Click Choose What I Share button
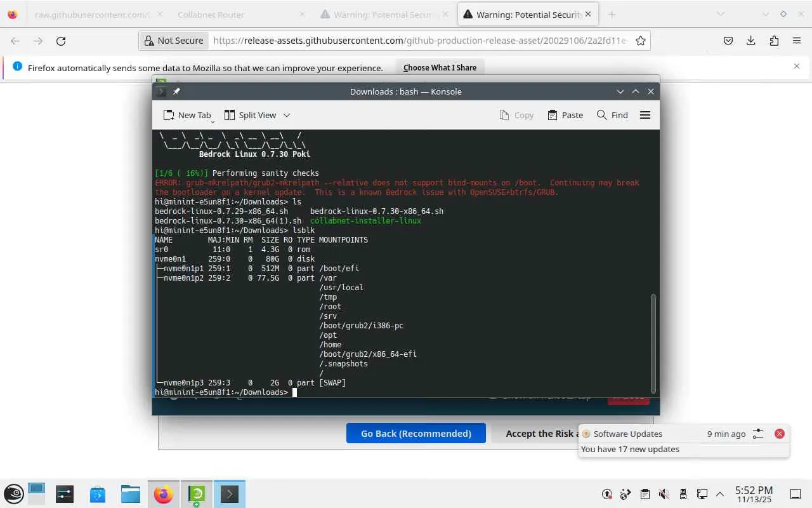This screenshot has width=812, height=508. tap(440, 67)
